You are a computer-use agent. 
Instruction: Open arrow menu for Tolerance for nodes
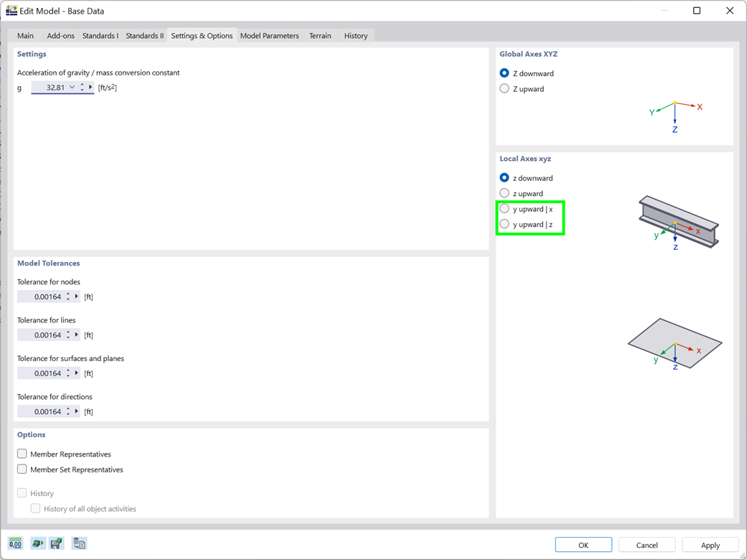point(76,297)
